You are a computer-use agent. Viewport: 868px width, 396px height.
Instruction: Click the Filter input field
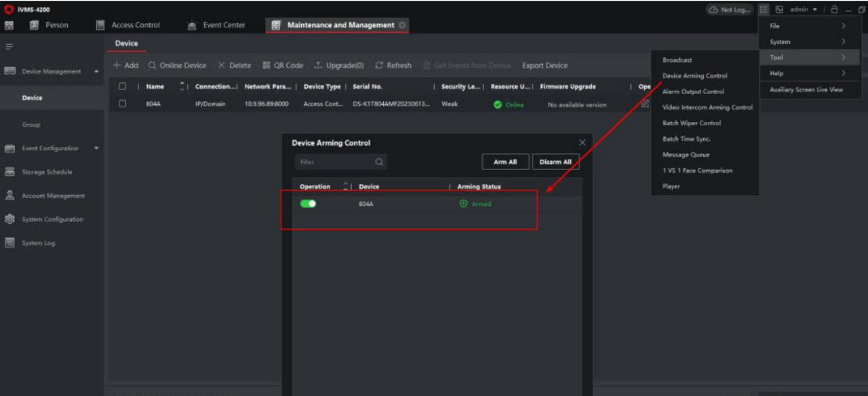click(332, 162)
